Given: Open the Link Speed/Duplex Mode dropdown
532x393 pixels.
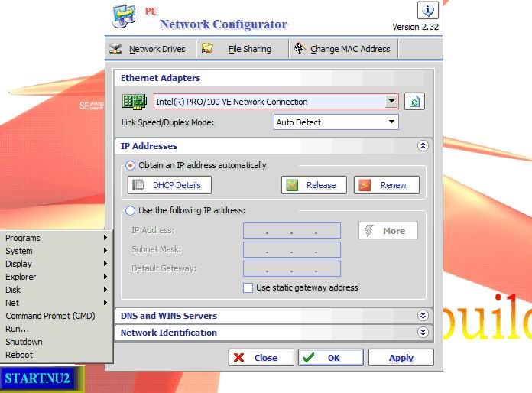Looking at the screenshot, I should click(x=391, y=122).
